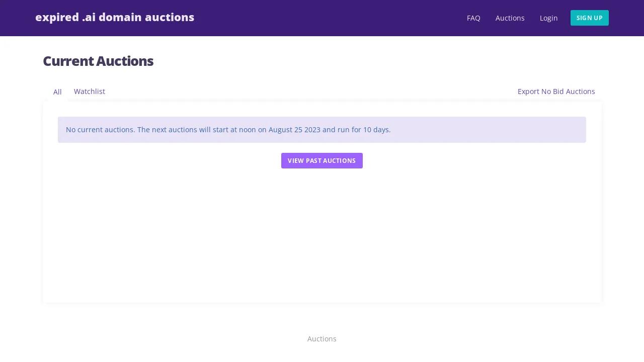Open the FAQ page
Viewport: 644px width, 362px height.
tap(473, 18)
